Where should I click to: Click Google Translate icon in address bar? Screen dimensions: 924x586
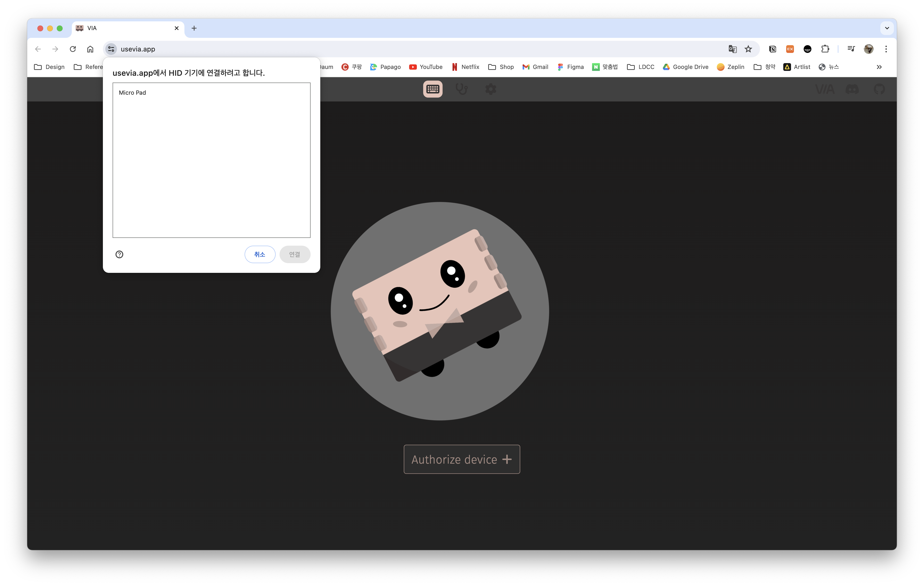(732, 49)
